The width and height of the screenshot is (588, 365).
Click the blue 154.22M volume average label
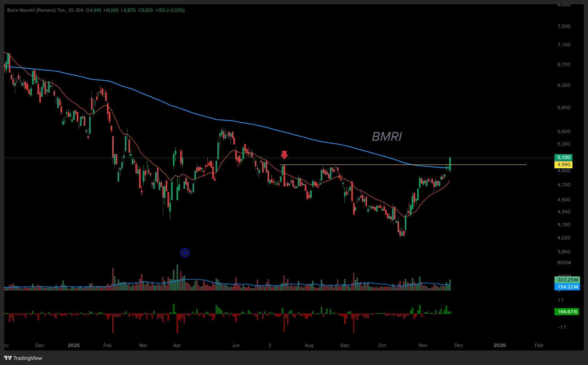[567, 287]
